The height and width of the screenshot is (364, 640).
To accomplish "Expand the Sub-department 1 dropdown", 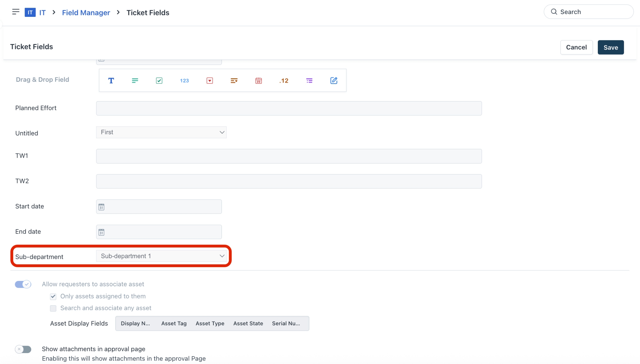I will [x=161, y=256].
